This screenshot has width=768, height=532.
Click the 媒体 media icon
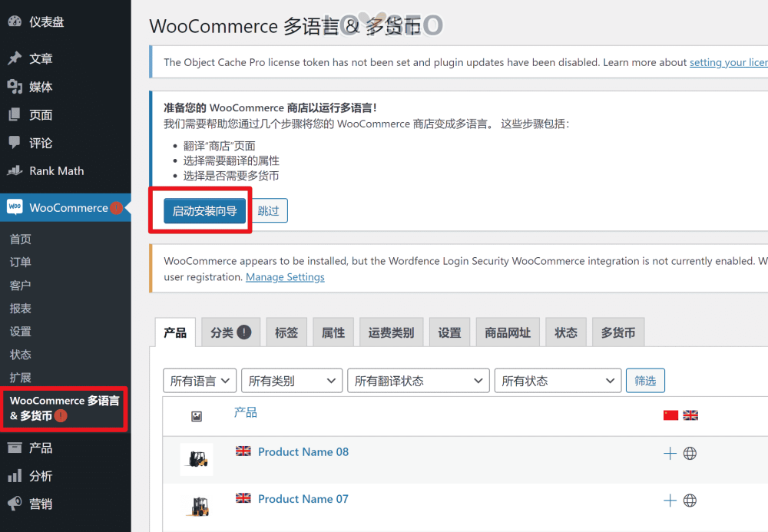[x=15, y=87]
